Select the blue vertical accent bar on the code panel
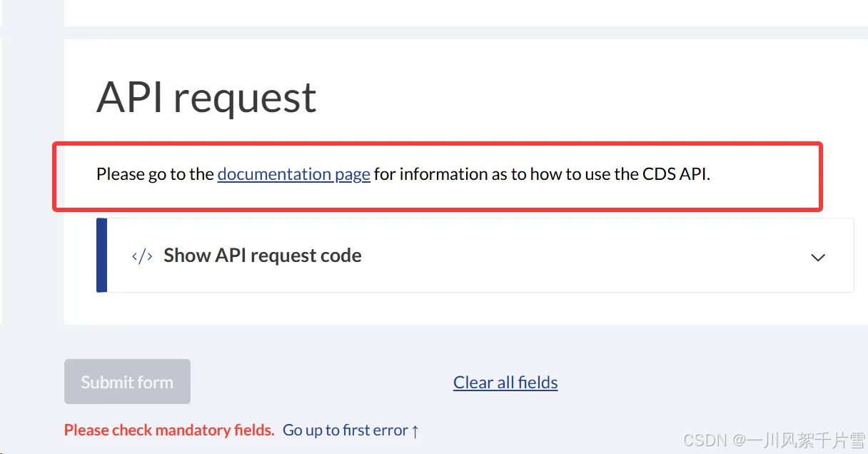This screenshot has width=868, height=454. (x=101, y=256)
